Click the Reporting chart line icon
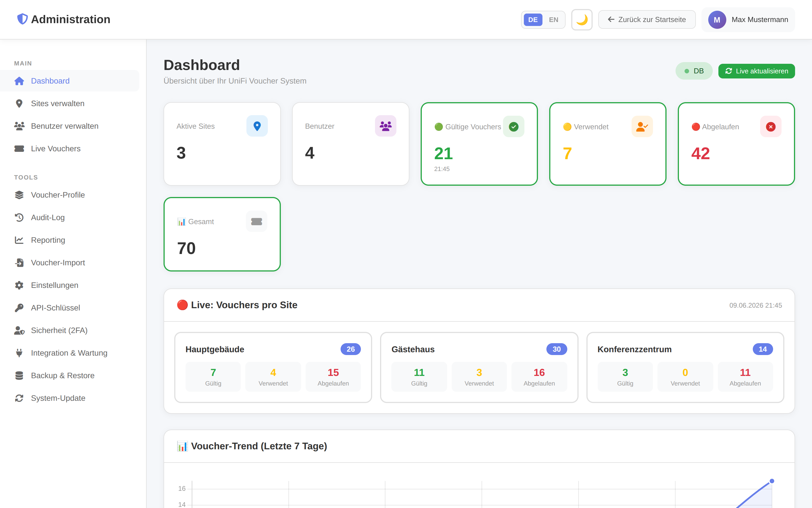 coord(19,240)
